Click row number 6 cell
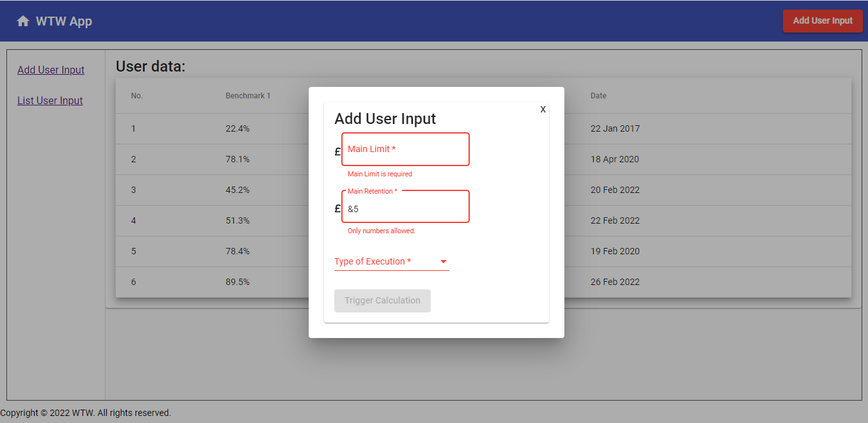 click(x=134, y=282)
